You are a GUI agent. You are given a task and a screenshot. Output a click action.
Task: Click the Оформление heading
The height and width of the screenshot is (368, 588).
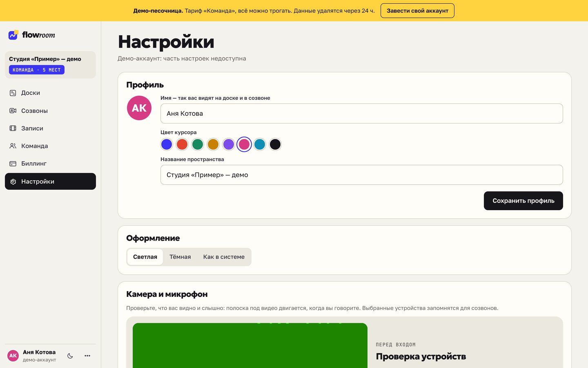coord(153,238)
